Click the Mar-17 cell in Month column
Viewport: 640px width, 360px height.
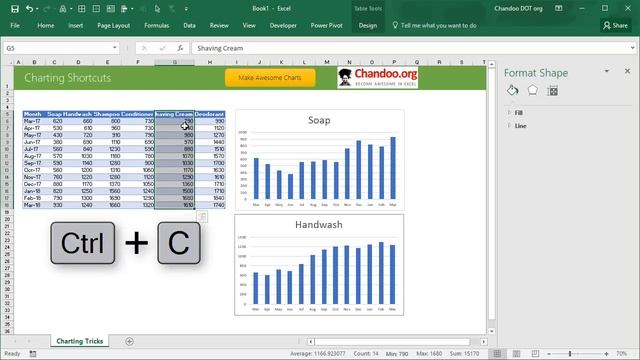(x=32, y=121)
